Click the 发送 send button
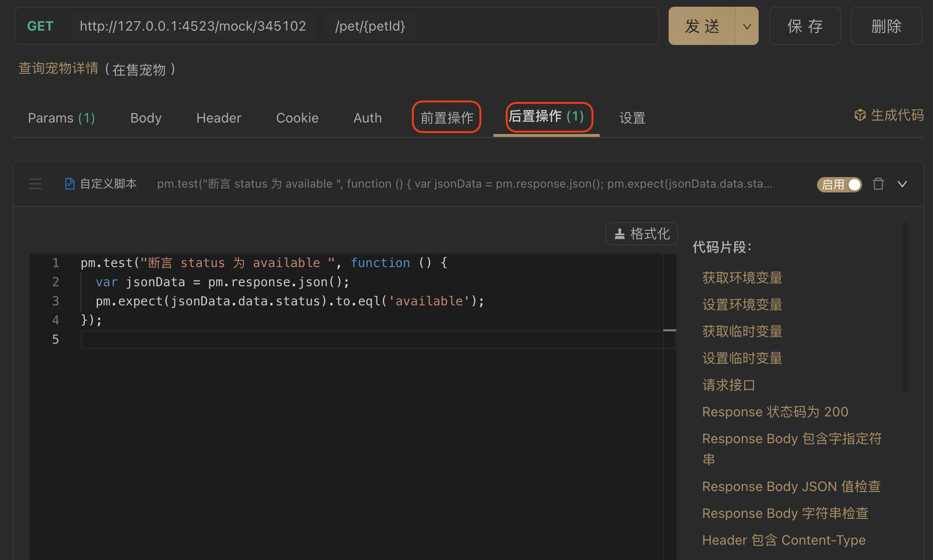933x560 pixels. (703, 26)
